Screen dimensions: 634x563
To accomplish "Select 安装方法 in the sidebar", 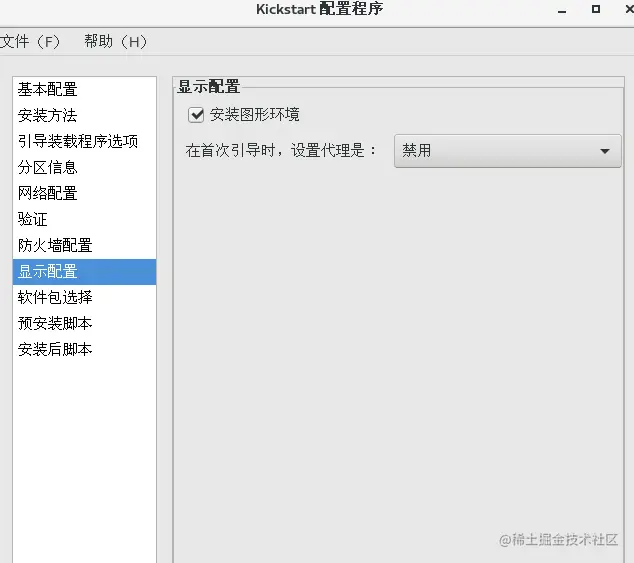I will click(85, 115).
